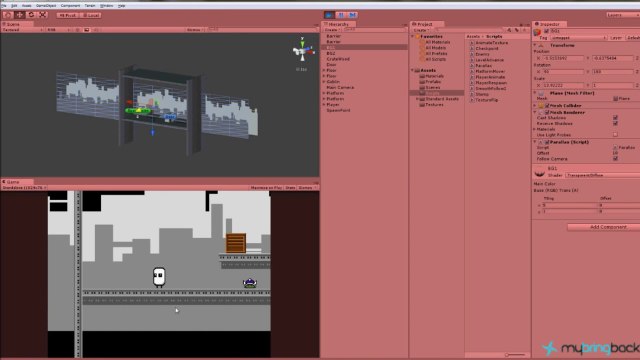640x360 pixels.
Task: Click the Project search-by-label icon
Action: 516,30
